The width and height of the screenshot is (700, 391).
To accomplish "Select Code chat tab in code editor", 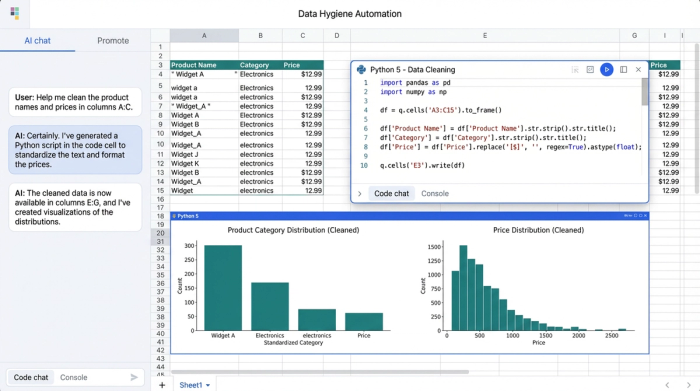I will [392, 193].
